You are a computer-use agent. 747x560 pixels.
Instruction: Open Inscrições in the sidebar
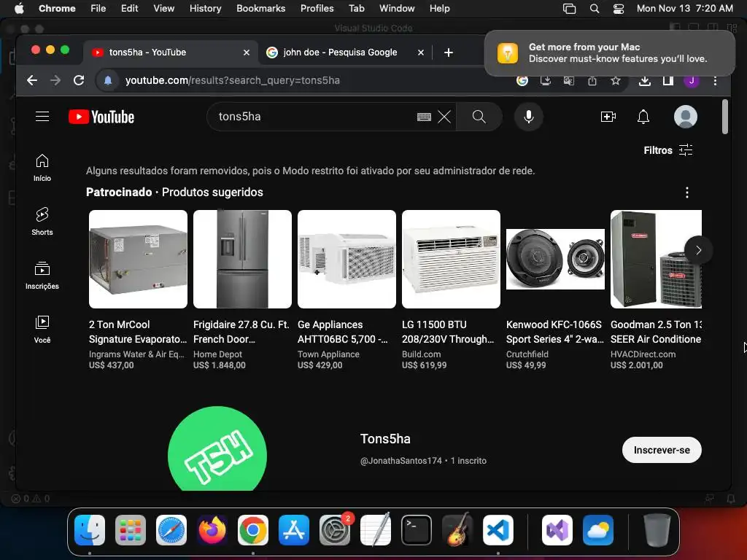click(42, 275)
